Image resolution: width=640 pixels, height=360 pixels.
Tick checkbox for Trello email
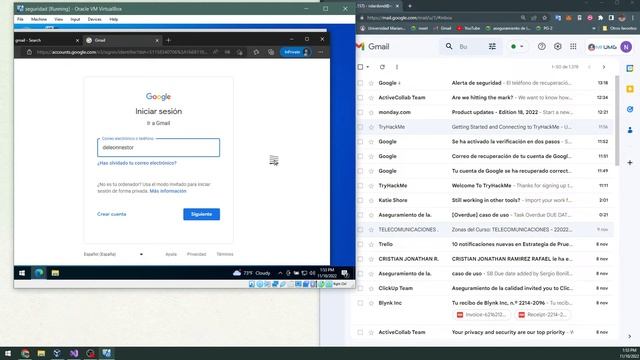[360, 244]
